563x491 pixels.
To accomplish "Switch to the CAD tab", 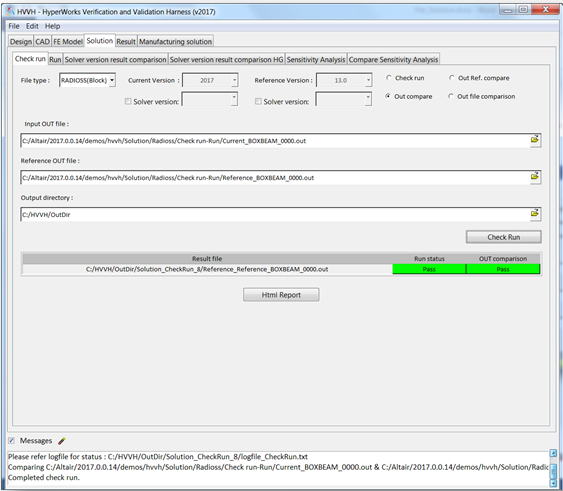I will coord(42,41).
